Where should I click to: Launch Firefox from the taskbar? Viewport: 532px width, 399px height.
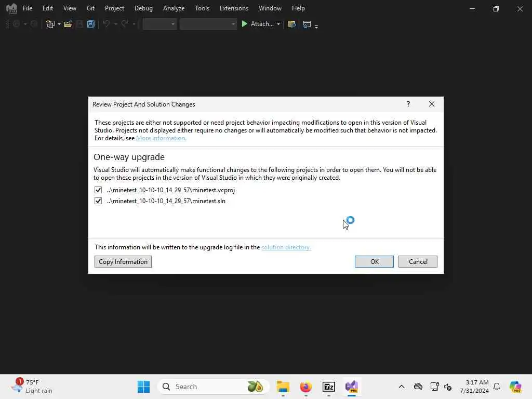(x=305, y=387)
